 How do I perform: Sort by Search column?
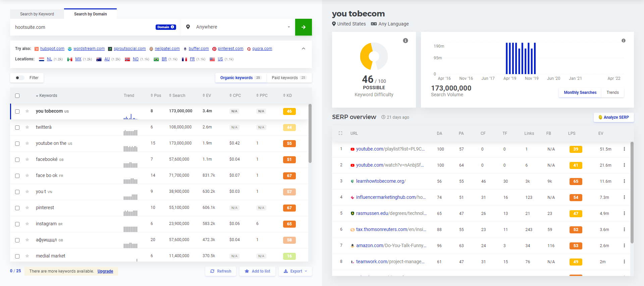(x=177, y=96)
